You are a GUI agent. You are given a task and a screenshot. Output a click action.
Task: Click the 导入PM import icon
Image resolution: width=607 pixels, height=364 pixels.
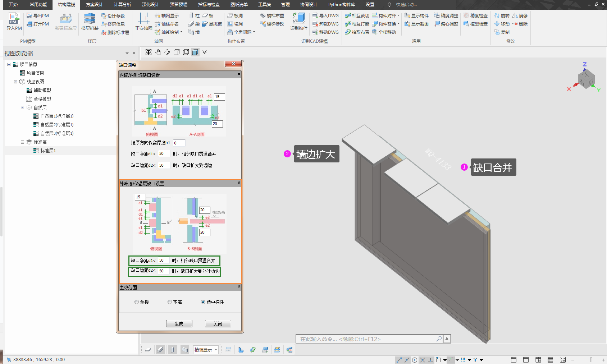pos(14,21)
